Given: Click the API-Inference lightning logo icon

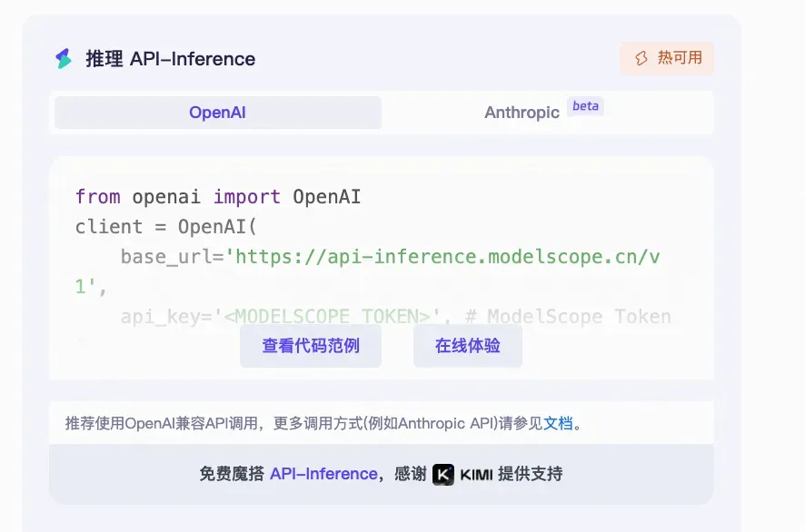Looking at the screenshot, I should tap(64, 58).
